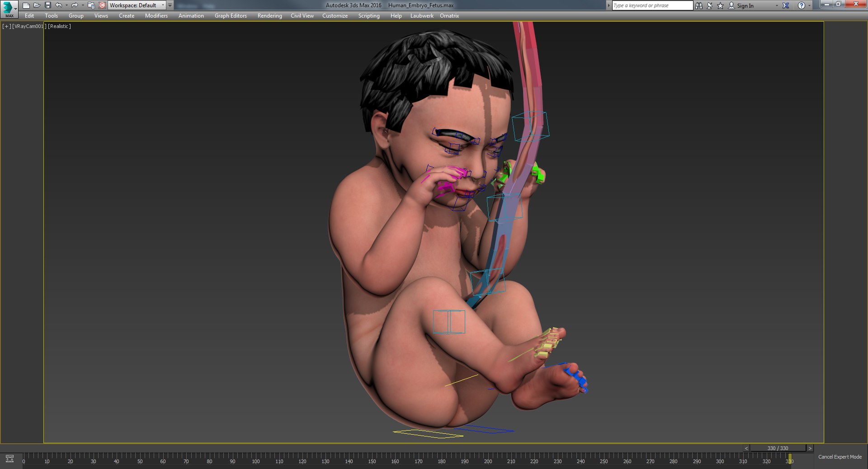This screenshot has width=868, height=469.
Task: Expand the Customize Quick Access Toolbar arrow
Action: click(170, 5)
